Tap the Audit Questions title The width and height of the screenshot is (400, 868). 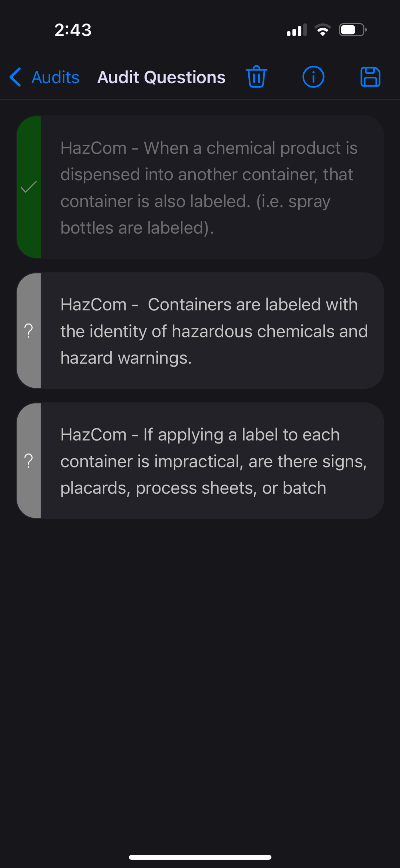(x=161, y=77)
